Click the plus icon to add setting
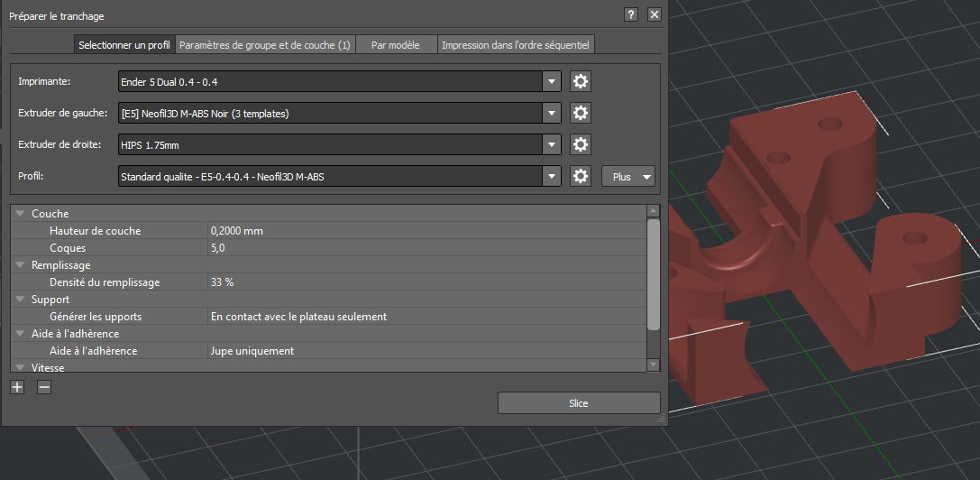The height and width of the screenshot is (480, 980). (x=17, y=387)
